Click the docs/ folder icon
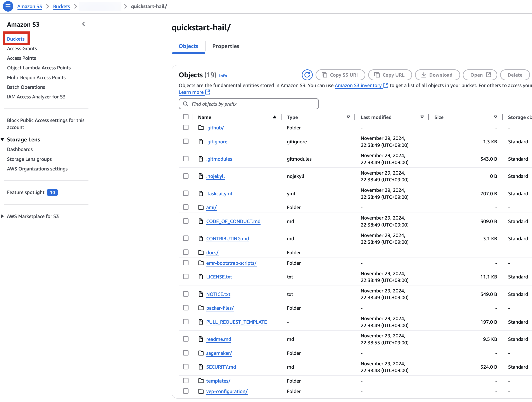The height and width of the screenshot is (402, 532). tap(201, 252)
